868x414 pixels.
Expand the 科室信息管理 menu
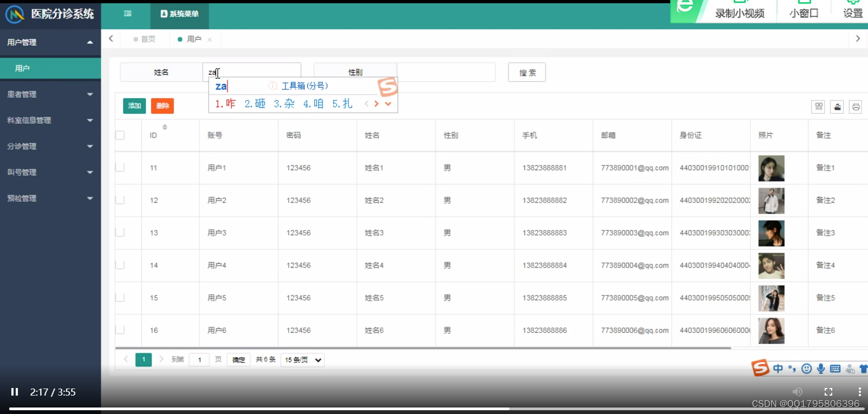[50, 120]
